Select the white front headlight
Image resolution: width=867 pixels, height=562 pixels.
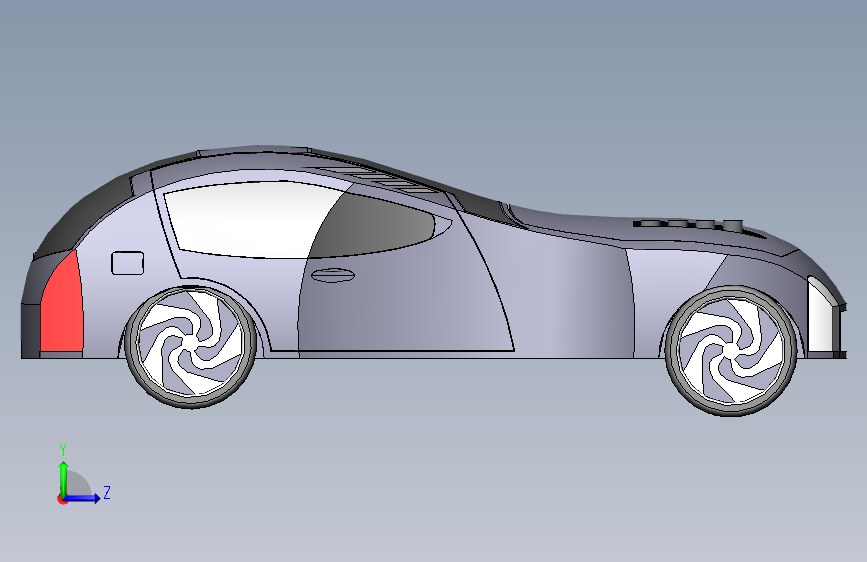click(x=821, y=315)
